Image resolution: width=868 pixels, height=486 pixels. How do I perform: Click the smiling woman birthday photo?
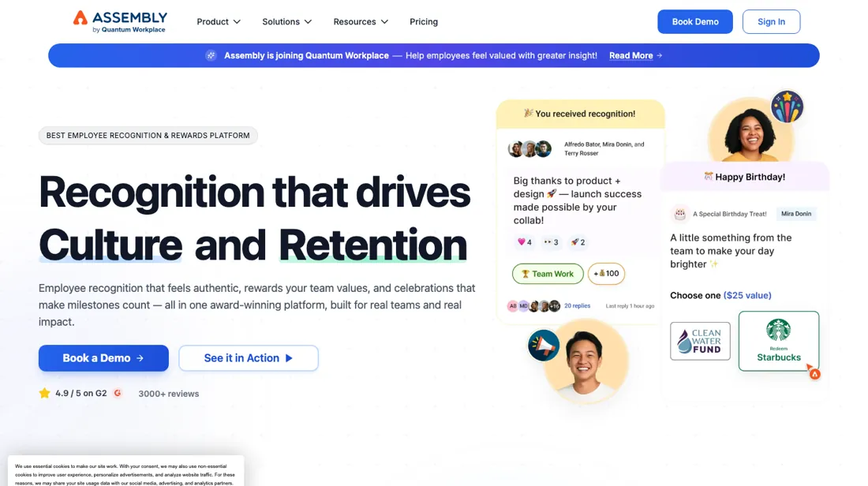click(x=750, y=131)
